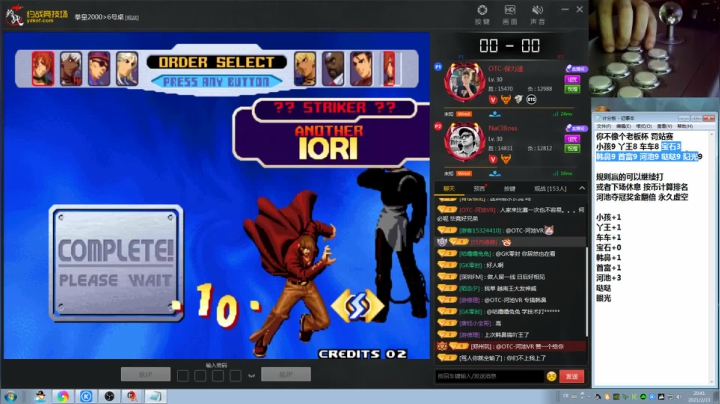Click the Notepad line 小孩+1

coord(608,217)
